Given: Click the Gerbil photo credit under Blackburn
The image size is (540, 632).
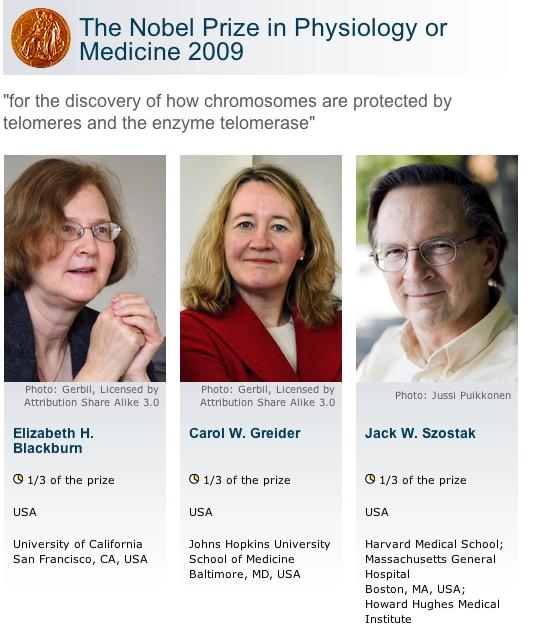Looking at the screenshot, I should [91, 396].
